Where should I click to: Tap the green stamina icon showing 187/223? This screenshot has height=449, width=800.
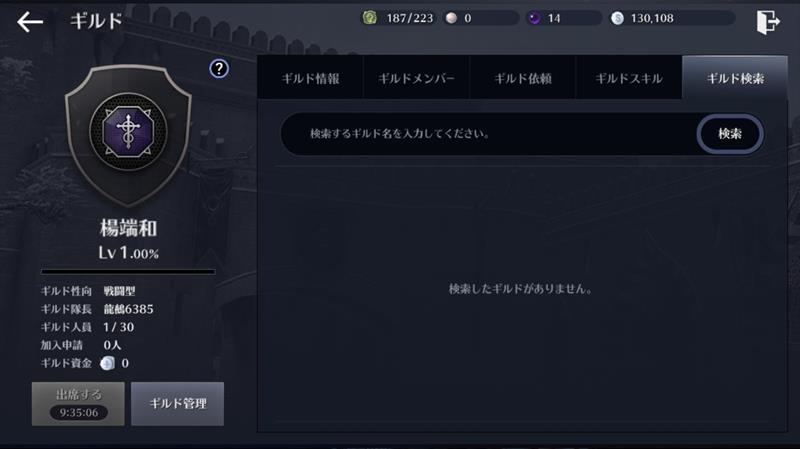pyautogui.click(x=370, y=18)
